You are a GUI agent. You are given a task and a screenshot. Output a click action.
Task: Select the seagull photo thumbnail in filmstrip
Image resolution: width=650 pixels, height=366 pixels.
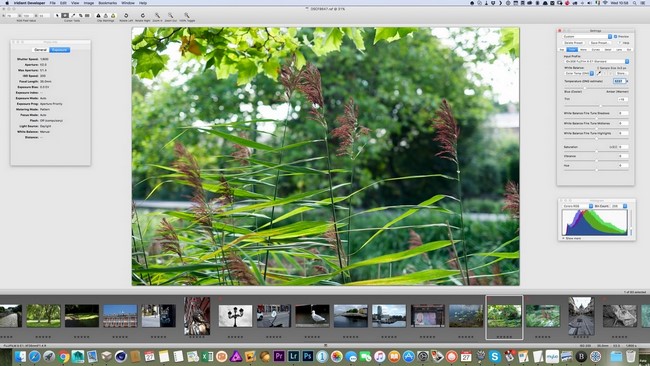pos(312,316)
